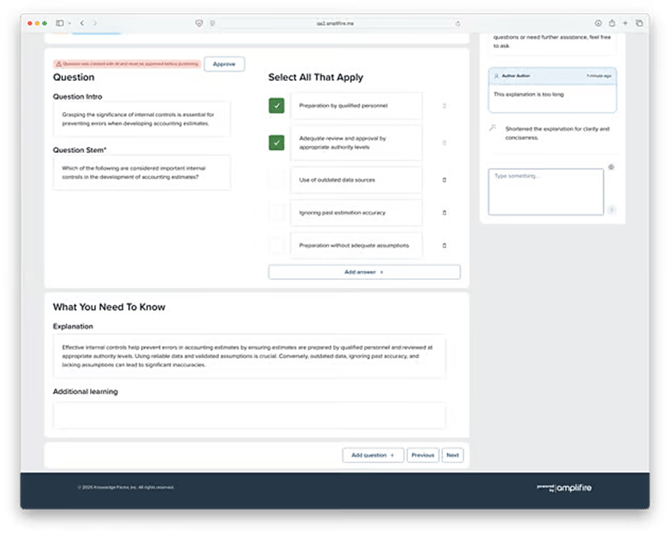
Task: Check the 'Ignoring past estimation accuracy' box
Action: pos(276,213)
